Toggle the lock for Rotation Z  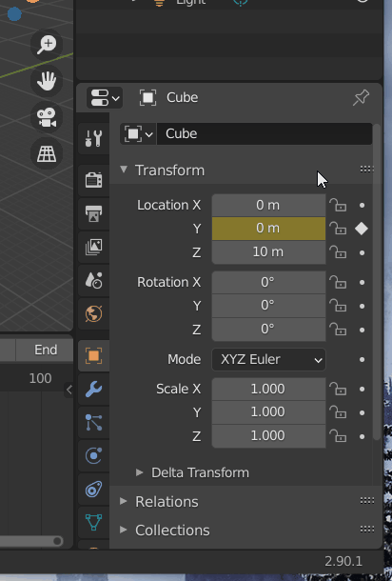pos(338,330)
